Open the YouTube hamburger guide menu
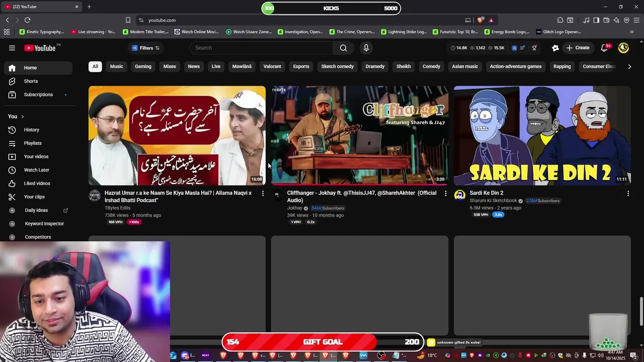The width and height of the screenshot is (644, 362). [12, 48]
